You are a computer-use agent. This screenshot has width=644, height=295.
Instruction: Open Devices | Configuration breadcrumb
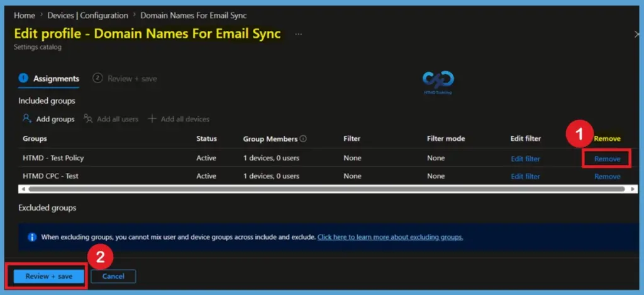(88, 16)
